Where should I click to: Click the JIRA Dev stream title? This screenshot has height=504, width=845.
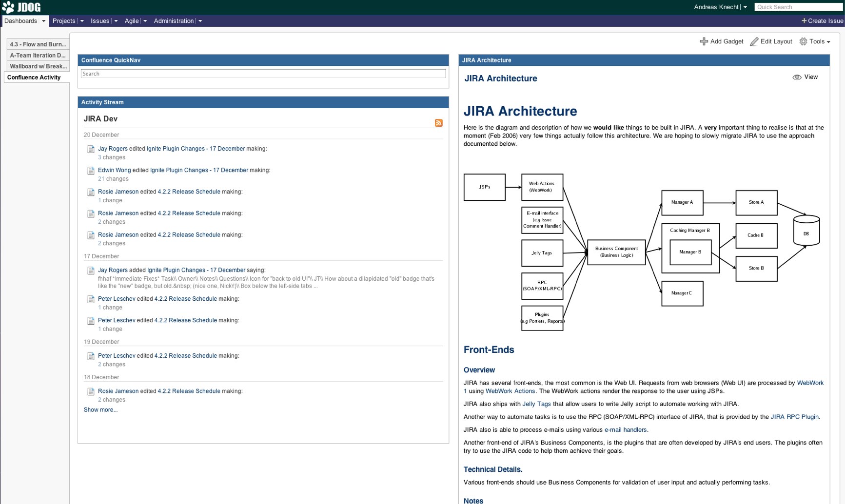(x=100, y=119)
